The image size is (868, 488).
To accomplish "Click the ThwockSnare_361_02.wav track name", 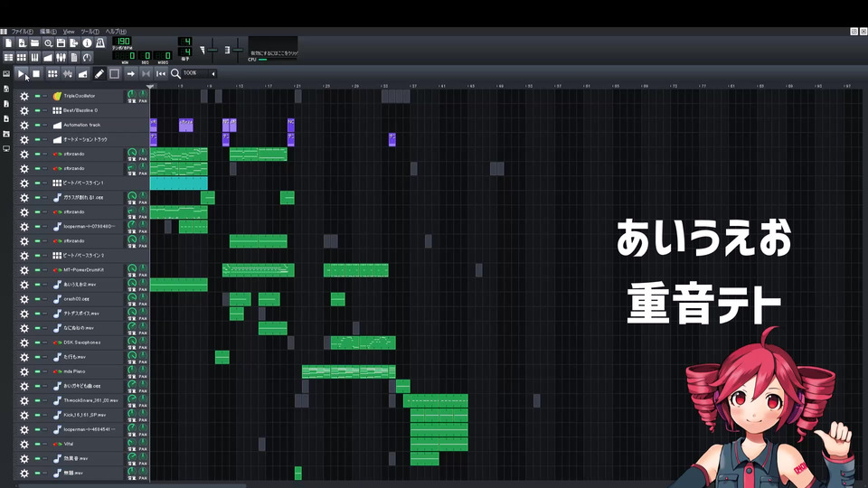I will [87, 400].
